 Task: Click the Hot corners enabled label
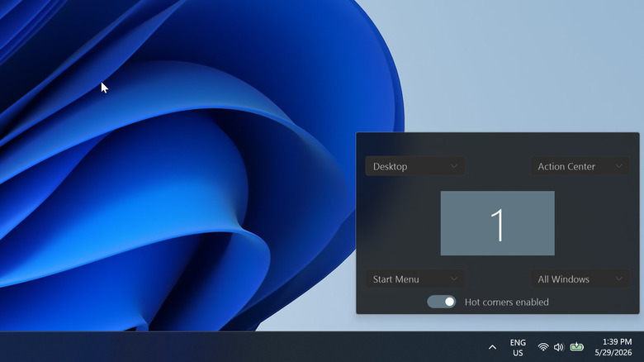tap(506, 302)
